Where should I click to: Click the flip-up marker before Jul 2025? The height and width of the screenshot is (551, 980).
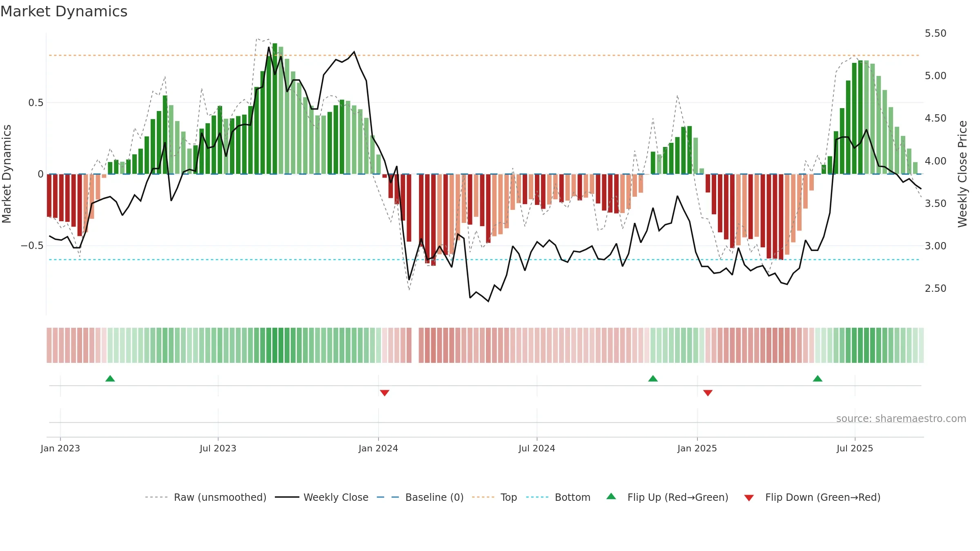pos(817,378)
